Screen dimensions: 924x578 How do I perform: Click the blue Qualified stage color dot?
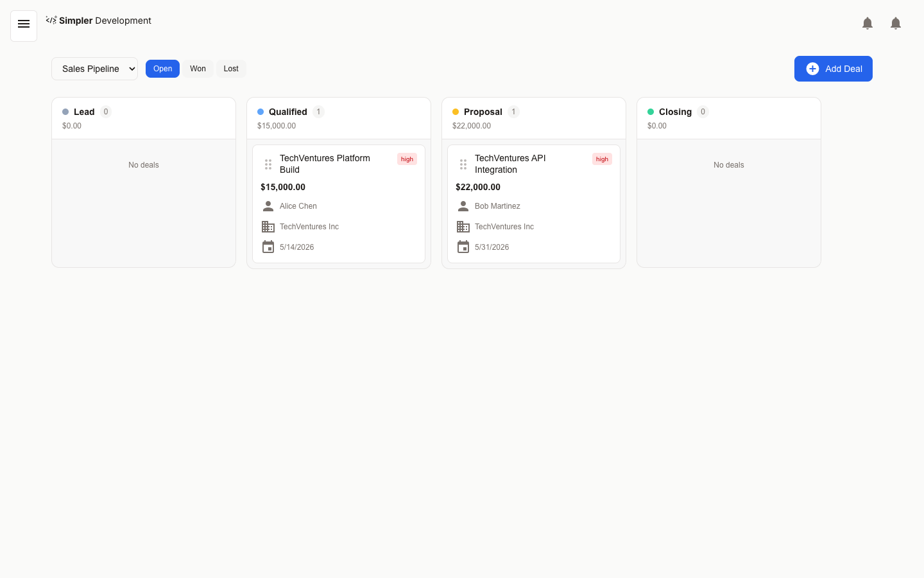(x=261, y=112)
